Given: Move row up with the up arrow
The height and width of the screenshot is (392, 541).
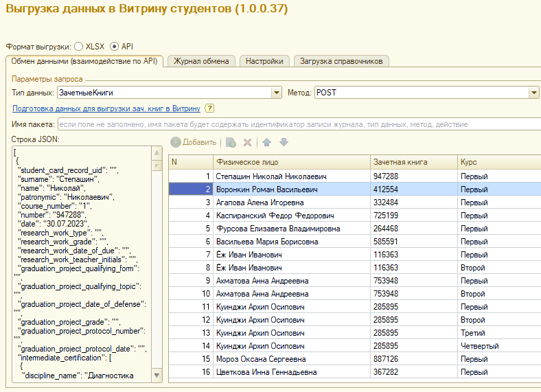Looking at the screenshot, I should (x=267, y=142).
